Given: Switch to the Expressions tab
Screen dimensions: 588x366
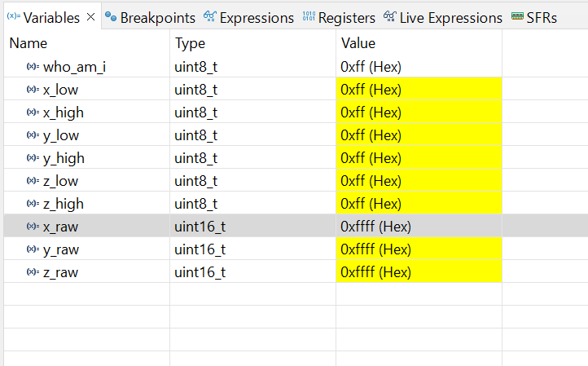Looking at the screenshot, I should click(x=256, y=17).
